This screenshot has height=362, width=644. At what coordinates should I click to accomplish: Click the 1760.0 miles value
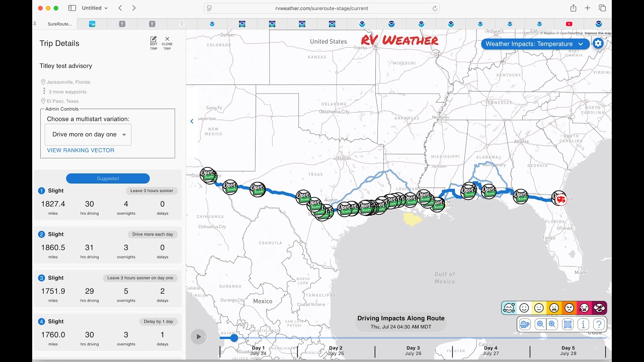[53, 335]
